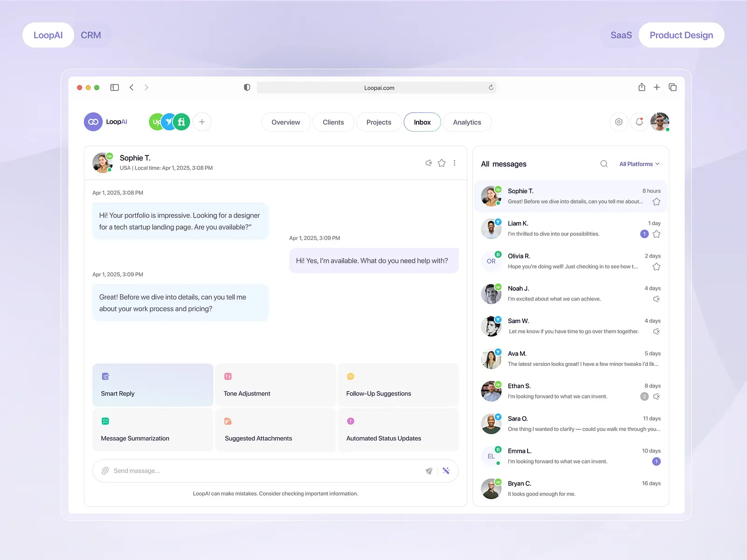Click the browser sidebar toggle icon
Viewport: 747px width, 560px height.
point(114,87)
